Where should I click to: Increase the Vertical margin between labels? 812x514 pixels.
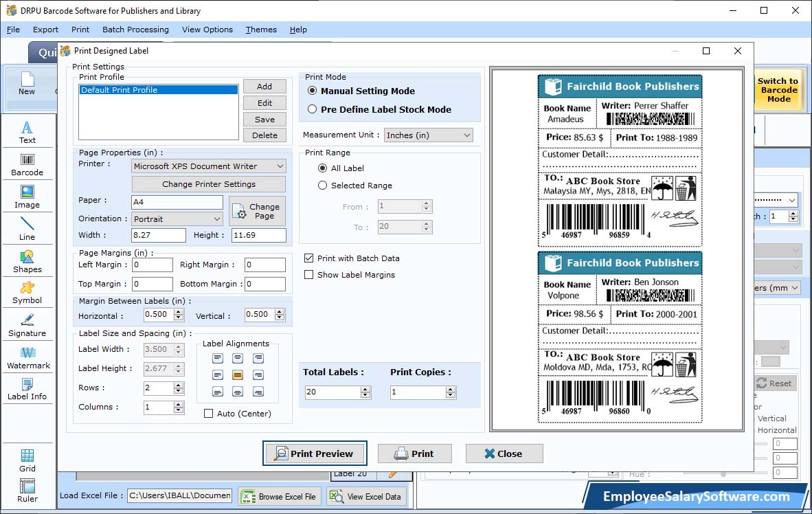pos(280,311)
